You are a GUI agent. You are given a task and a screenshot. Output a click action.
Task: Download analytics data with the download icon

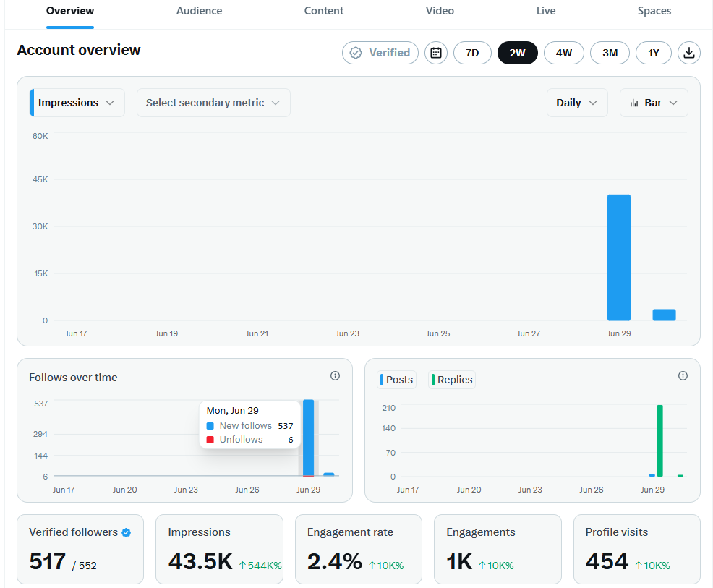click(689, 53)
